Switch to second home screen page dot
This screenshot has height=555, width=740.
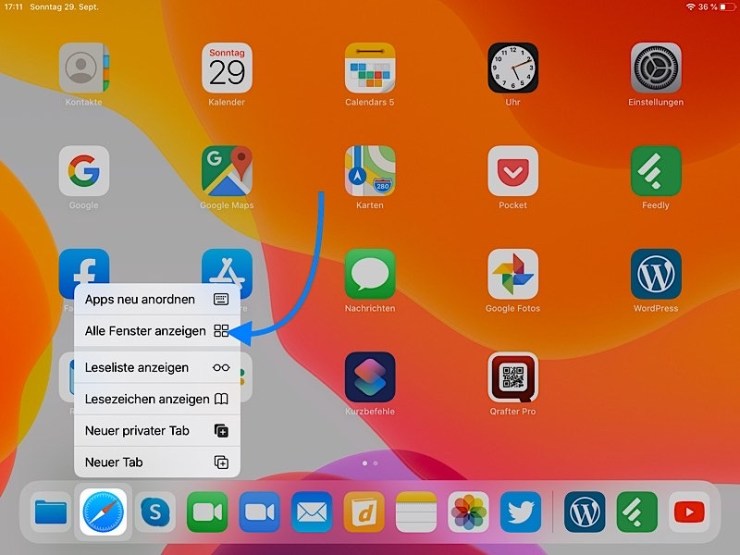pos(375,463)
